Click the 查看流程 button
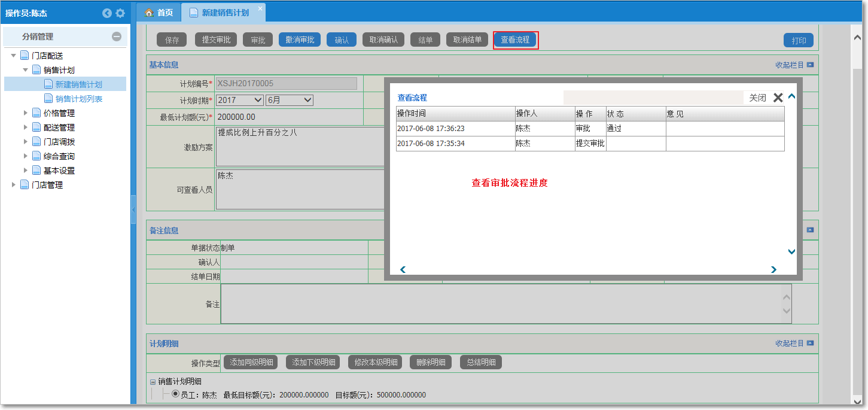 coord(514,40)
